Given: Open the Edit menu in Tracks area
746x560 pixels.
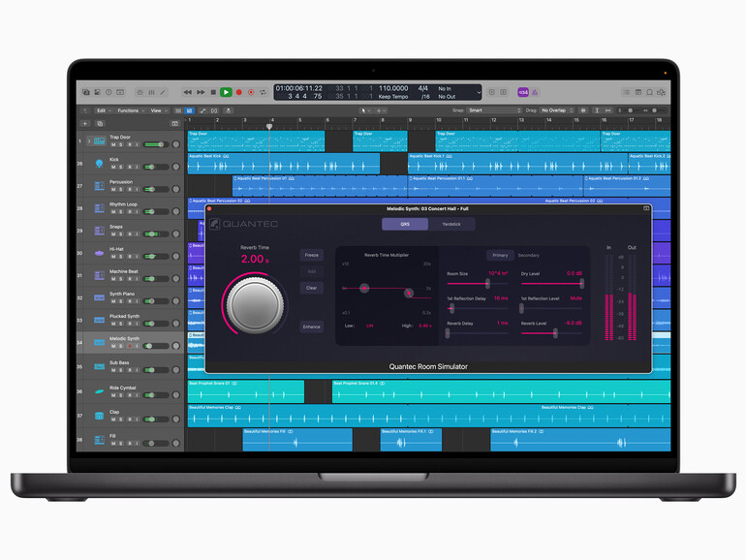Looking at the screenshot, I should click(104, 110).
